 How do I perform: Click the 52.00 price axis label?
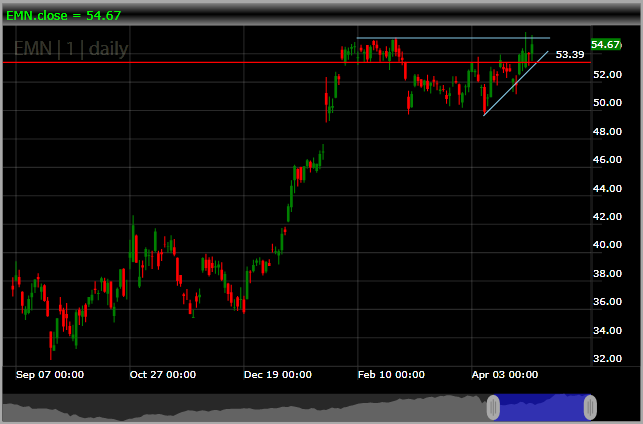(x=607, y=75)
